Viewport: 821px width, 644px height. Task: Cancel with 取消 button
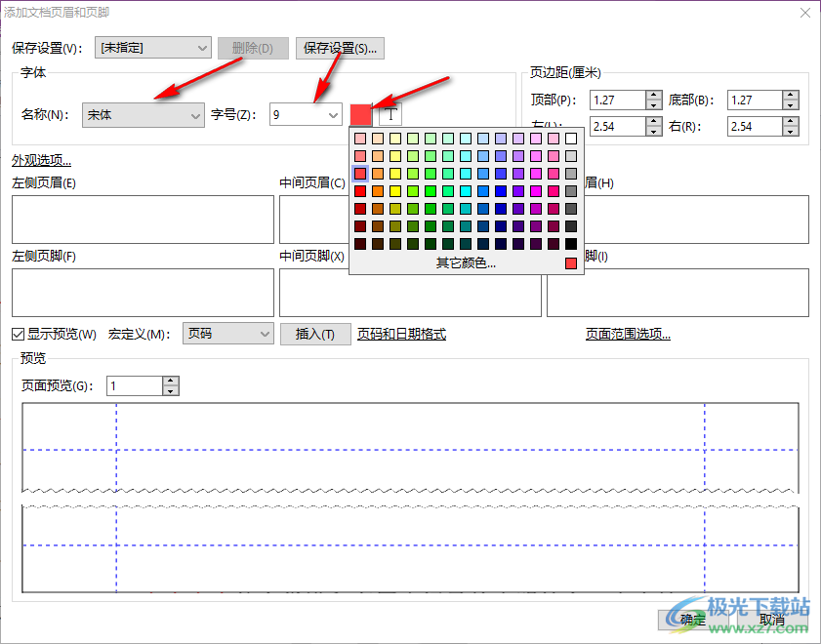coord(772,620)
